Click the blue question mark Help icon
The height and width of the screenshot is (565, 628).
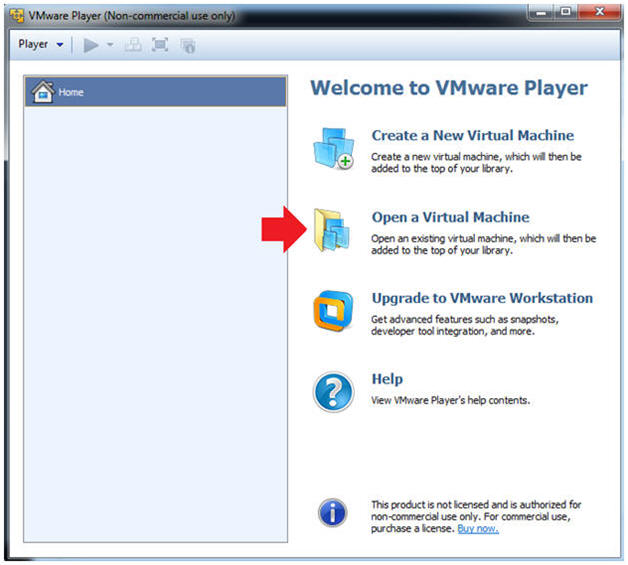point(333,392)
